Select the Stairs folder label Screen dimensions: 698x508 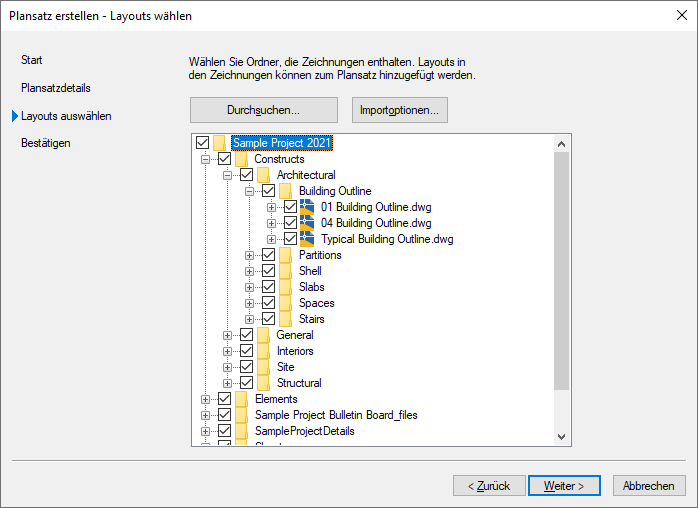tap(312, 319)
